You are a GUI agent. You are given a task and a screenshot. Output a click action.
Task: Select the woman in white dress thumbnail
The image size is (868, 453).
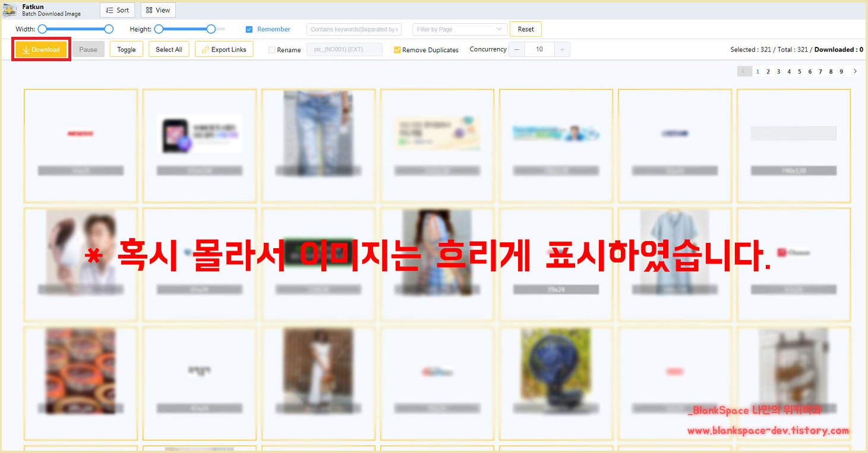[x=318, y=384]
